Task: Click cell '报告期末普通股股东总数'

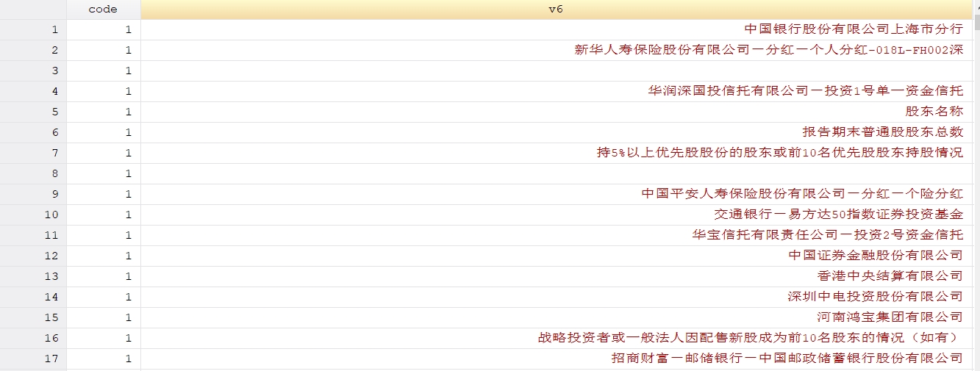Action: pos(557,132)
